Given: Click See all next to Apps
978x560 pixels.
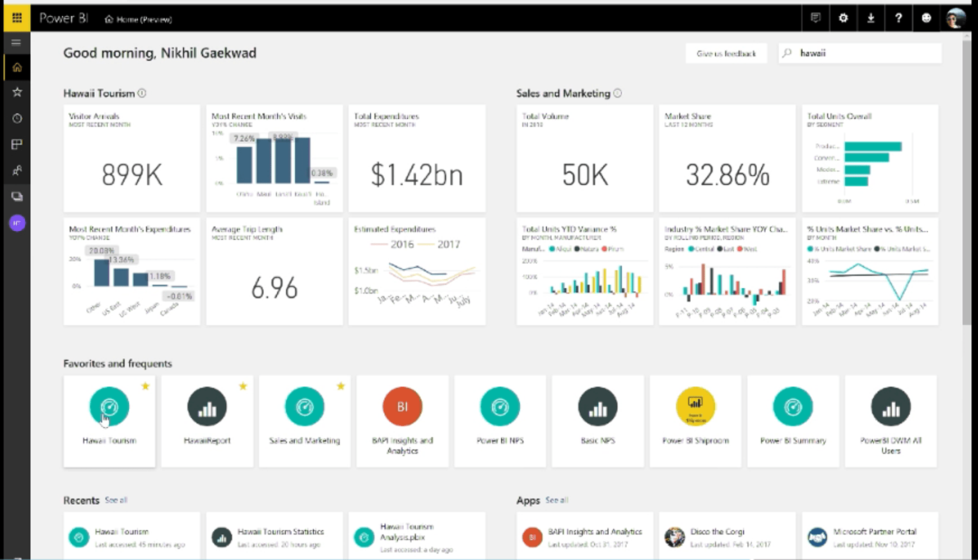Looking at the screenshot, I should click(557, 500).
